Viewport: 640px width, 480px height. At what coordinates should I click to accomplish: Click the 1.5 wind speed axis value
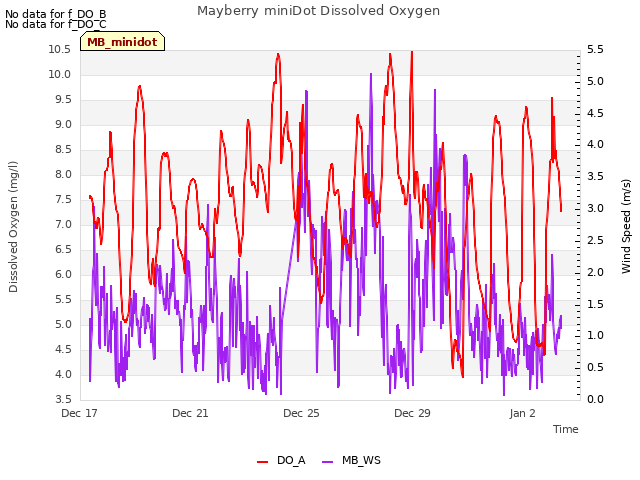595,304
